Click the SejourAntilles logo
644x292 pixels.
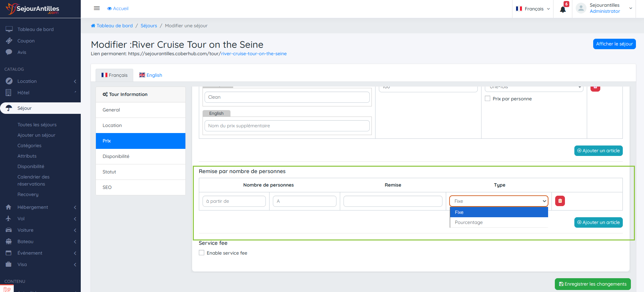[x=33, y=9]
